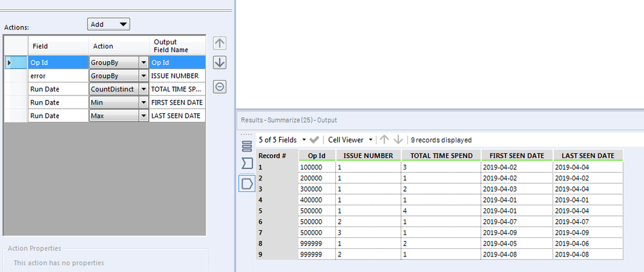
Task: Select last seen date 2019-04-06
Action: pyautogui.click(x=589, y=243)
